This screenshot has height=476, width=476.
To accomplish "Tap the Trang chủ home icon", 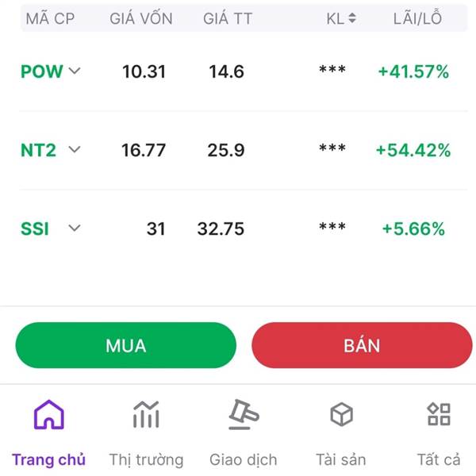I will pyautogui.click(x=48, y=415).
